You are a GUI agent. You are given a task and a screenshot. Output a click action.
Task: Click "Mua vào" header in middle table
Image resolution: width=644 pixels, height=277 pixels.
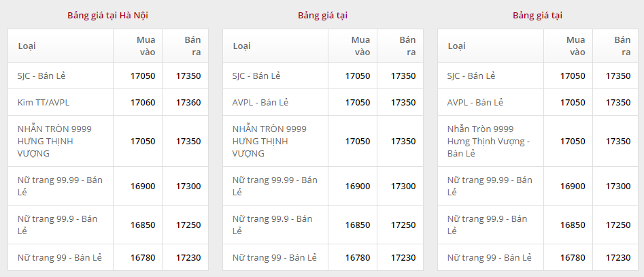362,46
